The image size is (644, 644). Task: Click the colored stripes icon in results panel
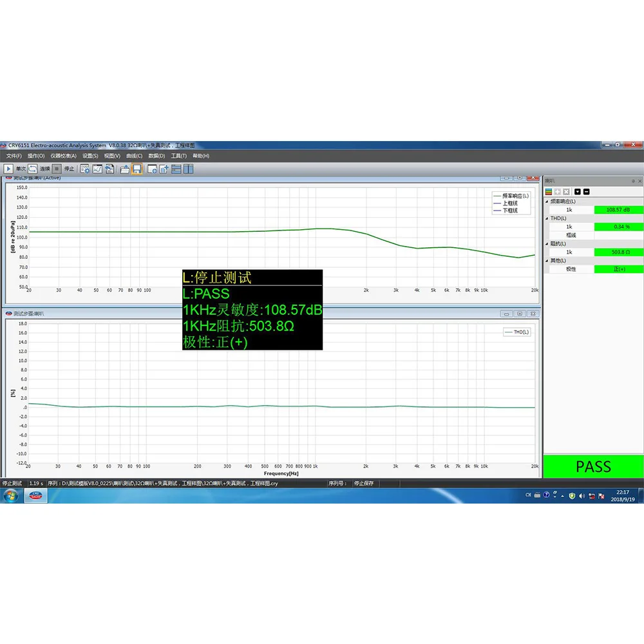tap(548, 192)
